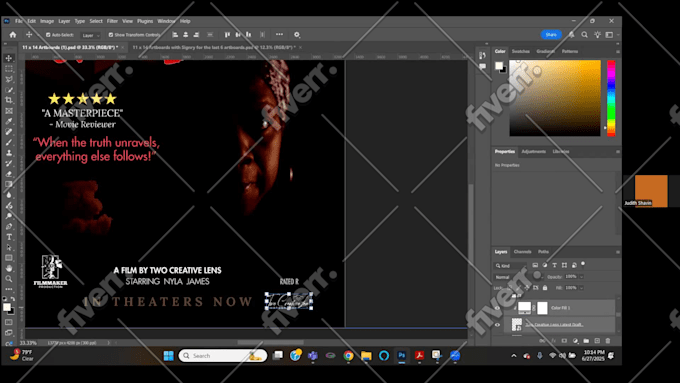The image size is (680, 383).
Task: Add a layer mask icon
Action: click(x=564, y=341)
